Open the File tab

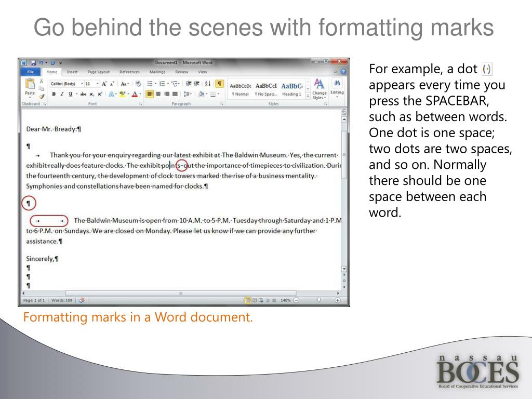[31, 72]
